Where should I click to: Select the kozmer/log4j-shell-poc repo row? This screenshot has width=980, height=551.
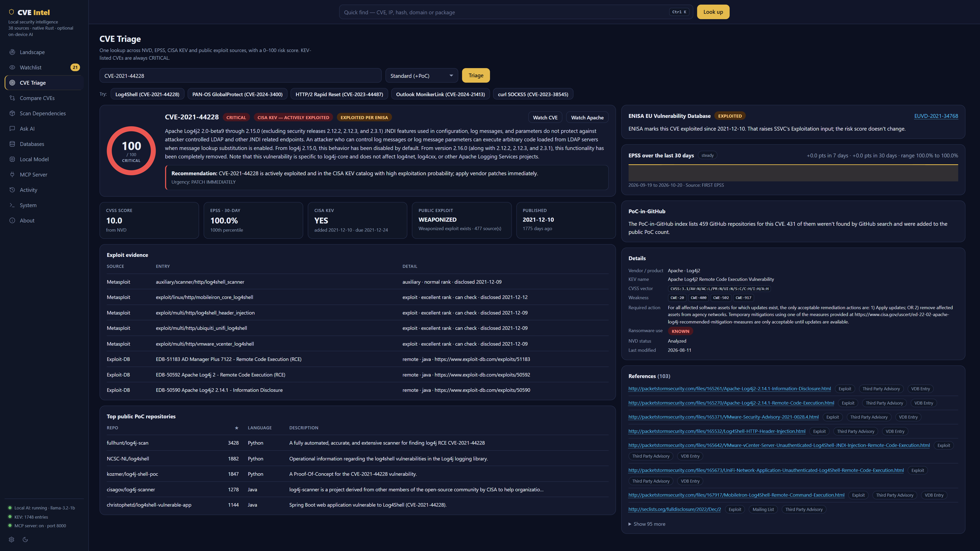pyautogui.click(x=357, y=474)
